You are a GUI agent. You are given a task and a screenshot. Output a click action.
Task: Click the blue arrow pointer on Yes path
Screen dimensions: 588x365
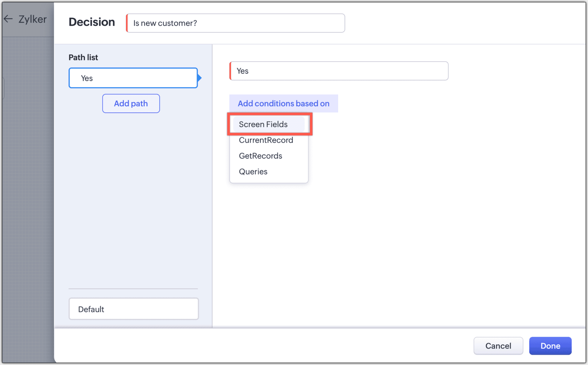click(200, 78)
